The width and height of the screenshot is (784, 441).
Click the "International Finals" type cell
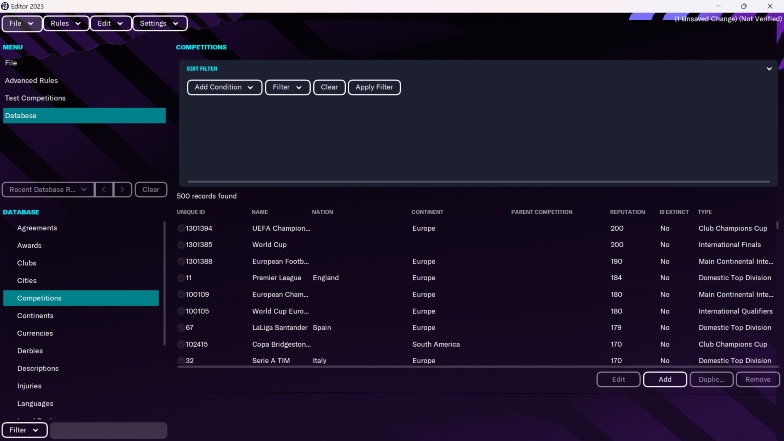coord(730,245)
